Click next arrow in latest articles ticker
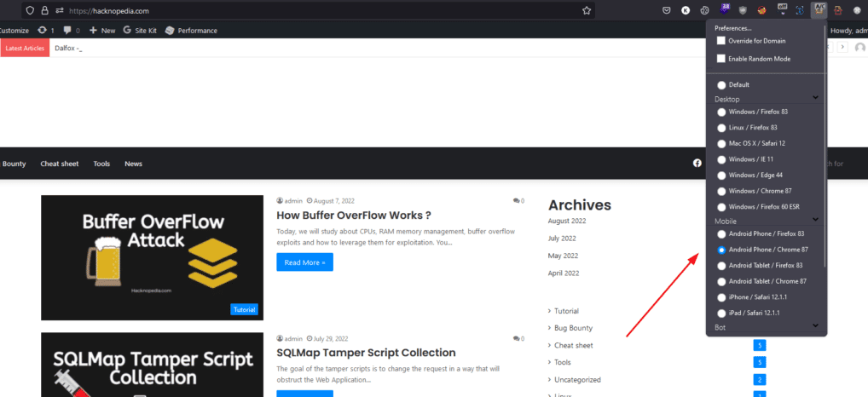This screenshot has height=397, width=868. (842, 47)
